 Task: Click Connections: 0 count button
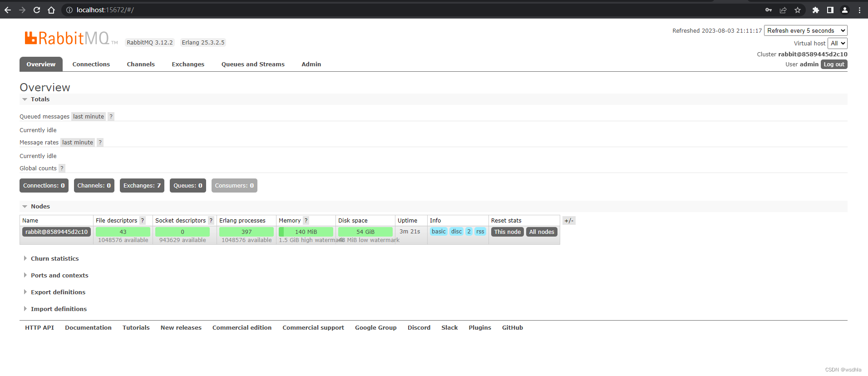[44, 186]
